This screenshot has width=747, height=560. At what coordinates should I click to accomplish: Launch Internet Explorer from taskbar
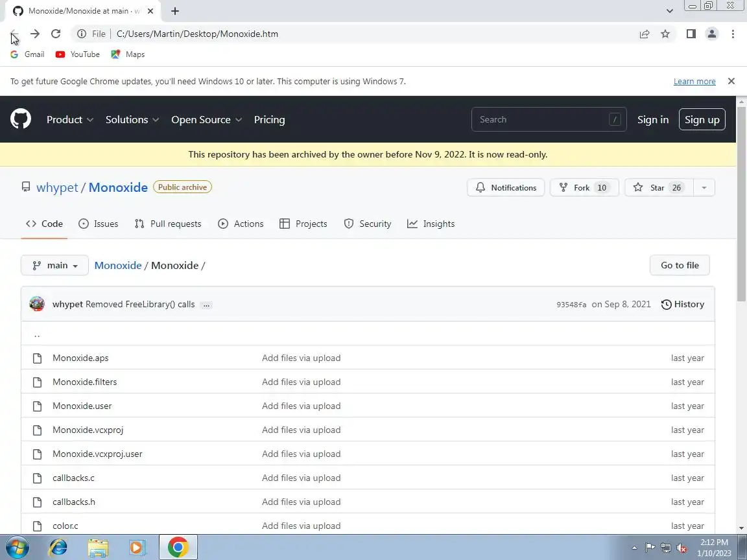(x=58, y=548)
